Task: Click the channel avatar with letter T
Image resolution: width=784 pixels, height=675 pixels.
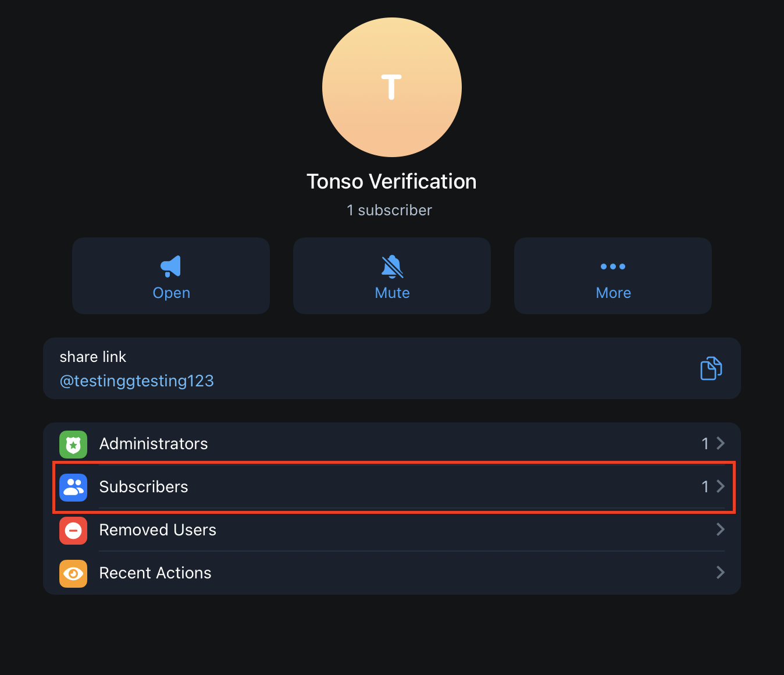Action: pos(391,87)
